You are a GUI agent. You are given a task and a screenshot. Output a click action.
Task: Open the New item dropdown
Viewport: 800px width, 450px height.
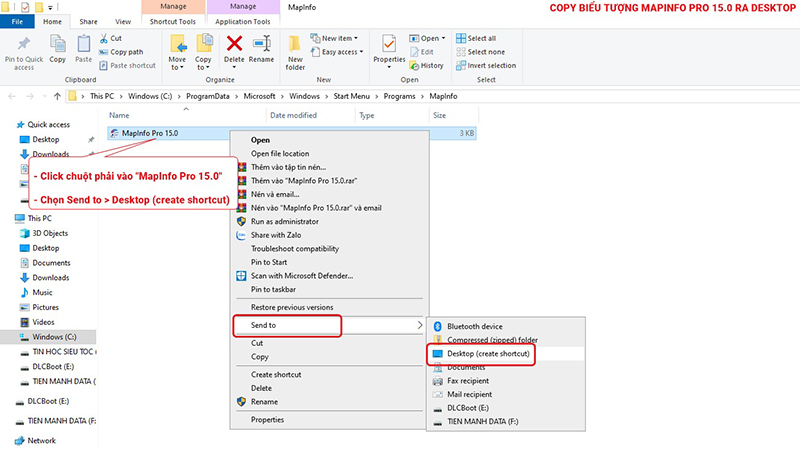click(334, 38)
